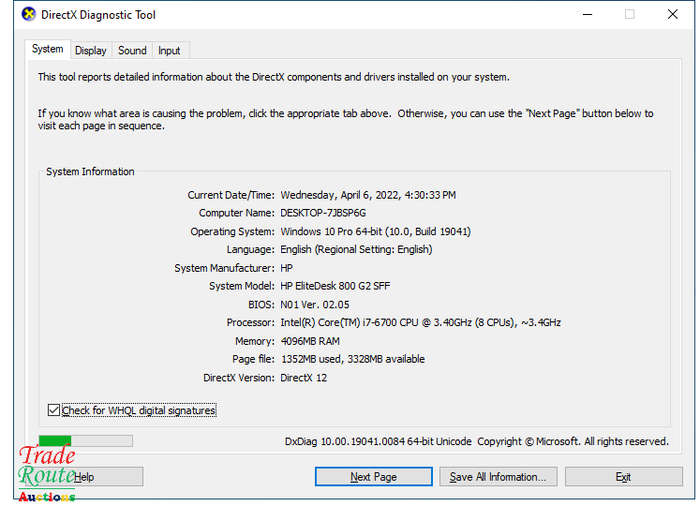The image size is (700, 521).
Task: Click the System Model HP EliteDesk value
Action: coord(335,286)
